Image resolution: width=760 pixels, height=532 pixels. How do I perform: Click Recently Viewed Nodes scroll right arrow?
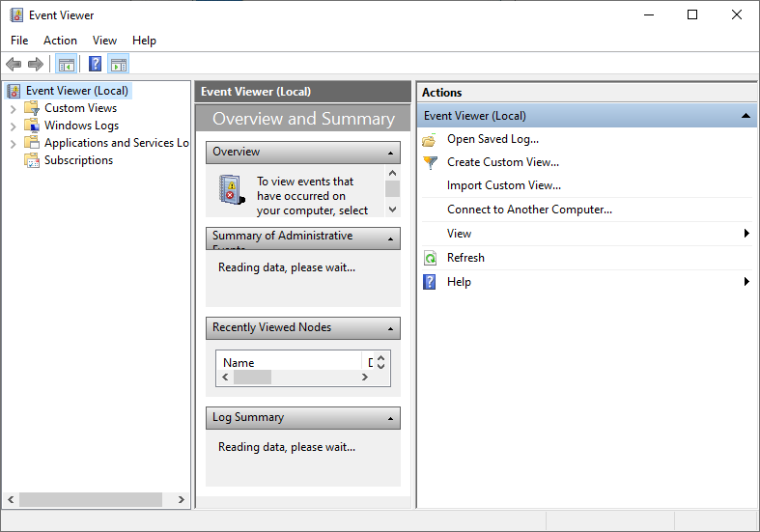(x=365, y=377)
